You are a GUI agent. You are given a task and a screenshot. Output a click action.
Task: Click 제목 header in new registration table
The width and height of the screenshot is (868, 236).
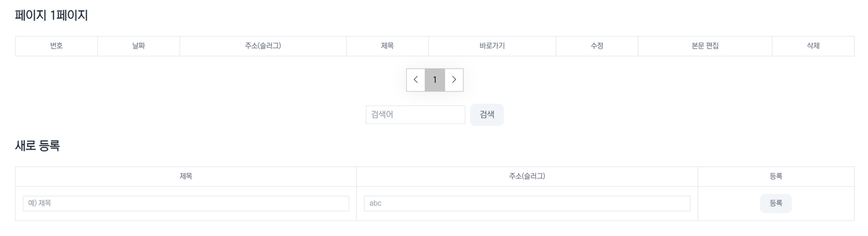pos(186,177)
